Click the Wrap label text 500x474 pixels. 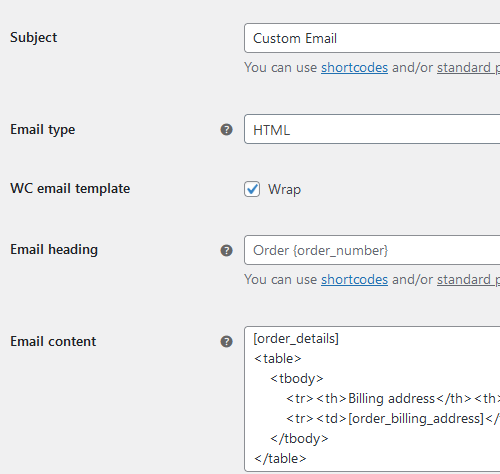click(284, 190)
